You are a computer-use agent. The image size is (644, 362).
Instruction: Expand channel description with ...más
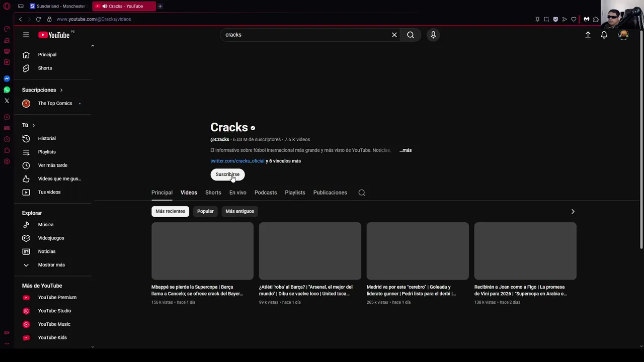[x=406, y=150]
